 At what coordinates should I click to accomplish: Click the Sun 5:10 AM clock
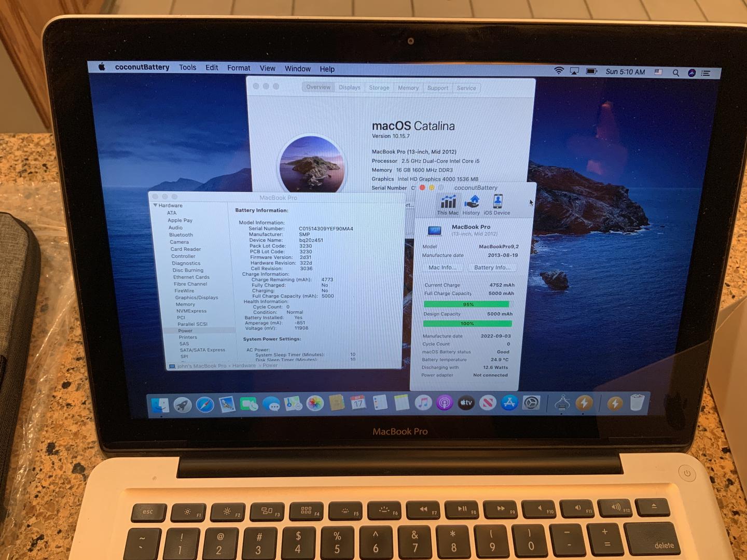pyautogui.click(x=625, y=72)
